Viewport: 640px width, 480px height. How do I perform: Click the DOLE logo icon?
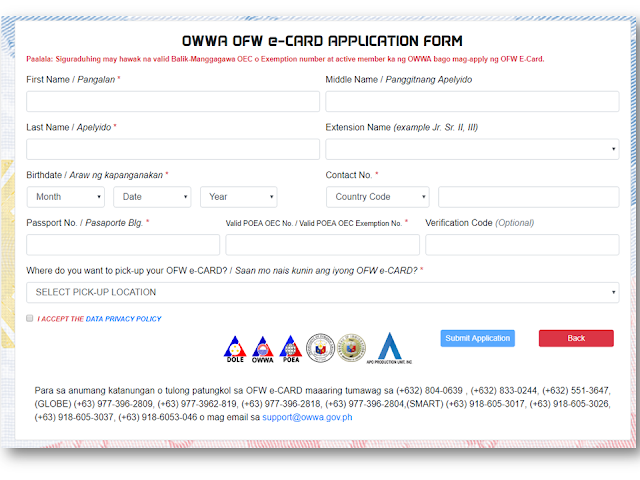tap(235, 349)
